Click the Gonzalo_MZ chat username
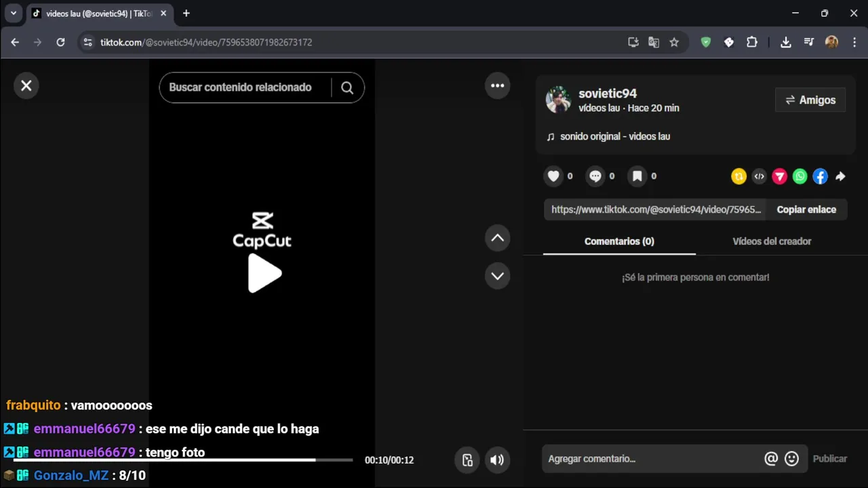The height and width of the screenshot is (488, 868). pos(71,475)
